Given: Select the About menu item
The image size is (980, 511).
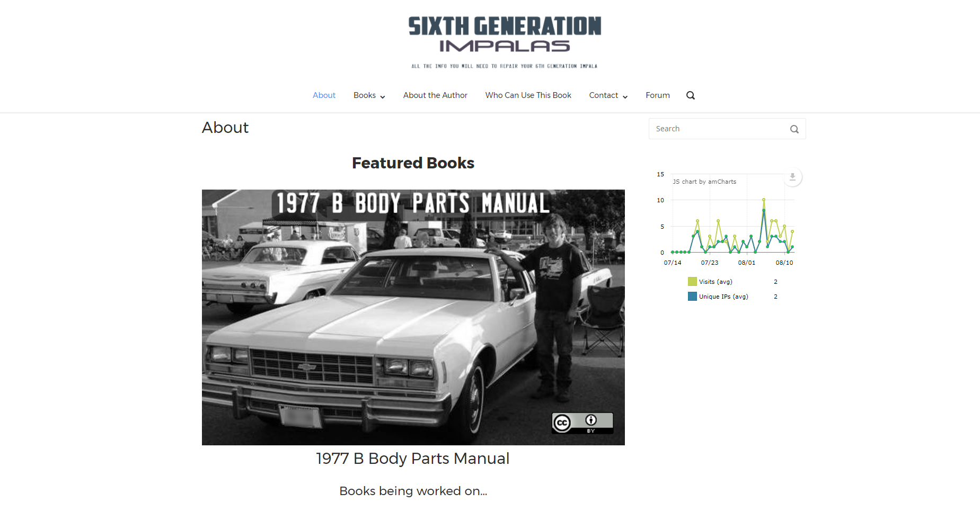Looking at the screenshot, I should click(x=324, y=95).
